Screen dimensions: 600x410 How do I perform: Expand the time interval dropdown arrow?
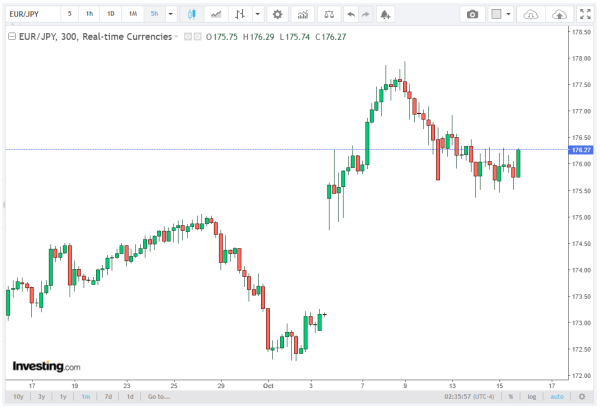point(170,14)
